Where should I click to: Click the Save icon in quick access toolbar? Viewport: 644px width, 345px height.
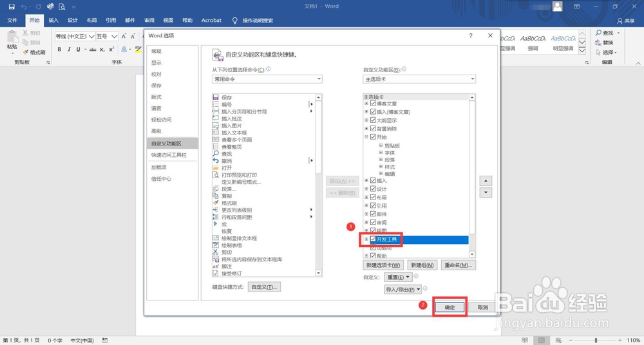[12, 6]
